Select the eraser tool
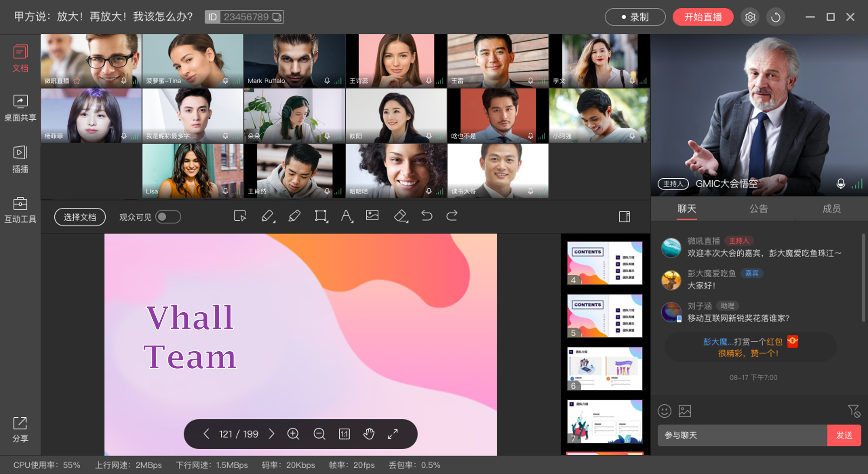The width and height of the screenshot is (868, 474). point(401,216)
